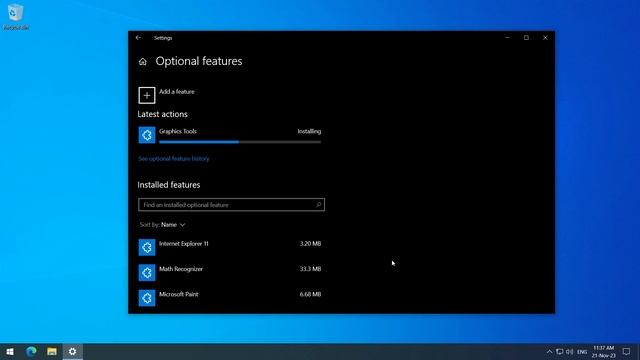Go back with the Settings back arrow
640x360 pixels.
138,38
